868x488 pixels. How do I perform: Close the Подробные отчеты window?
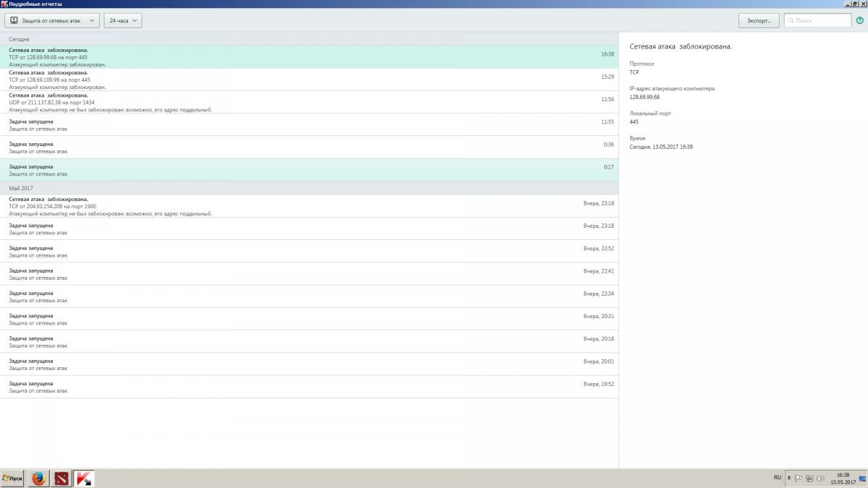click(x=863, y=4)
